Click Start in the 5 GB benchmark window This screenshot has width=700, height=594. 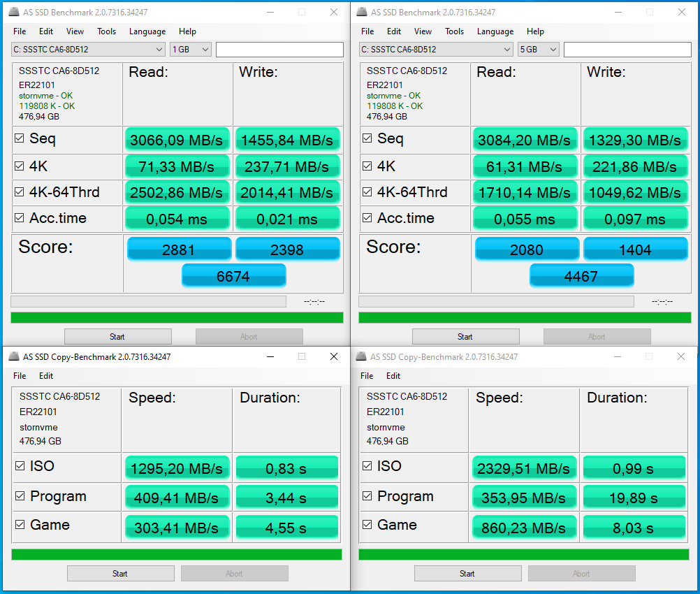tap(466, 336)
